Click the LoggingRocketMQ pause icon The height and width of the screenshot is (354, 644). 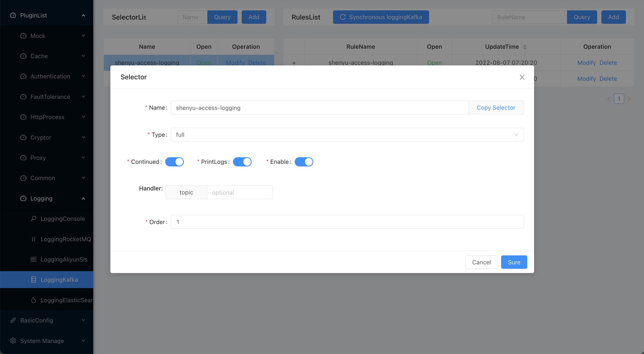click(33, 239)
